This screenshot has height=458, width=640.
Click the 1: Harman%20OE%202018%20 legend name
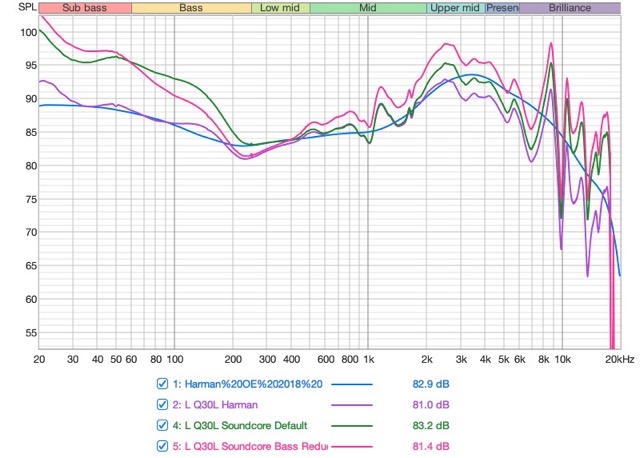coord(247,384)
